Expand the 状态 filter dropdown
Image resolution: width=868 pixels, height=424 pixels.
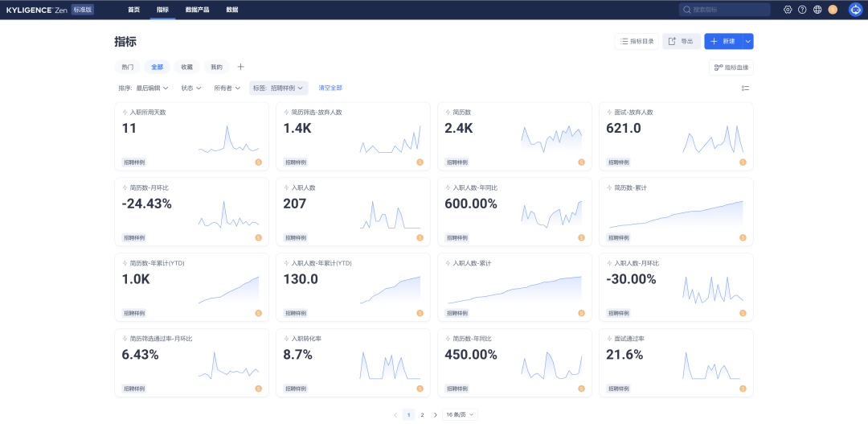[x=191, y=89]
